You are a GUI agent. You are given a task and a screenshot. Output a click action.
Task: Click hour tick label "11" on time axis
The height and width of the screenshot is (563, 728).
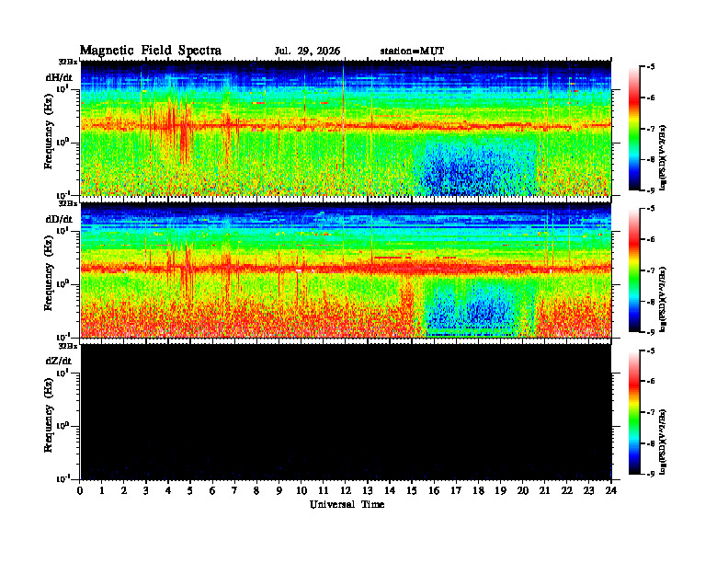click(324, 491)
